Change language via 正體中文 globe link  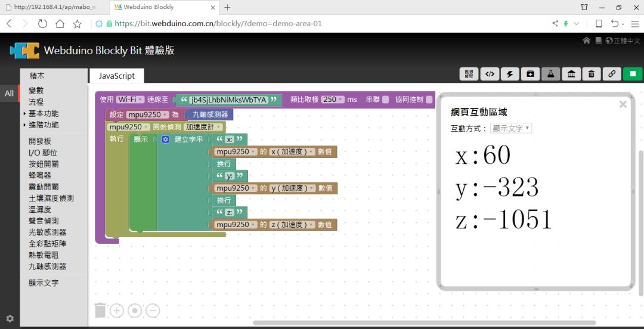tap(623, 41)
